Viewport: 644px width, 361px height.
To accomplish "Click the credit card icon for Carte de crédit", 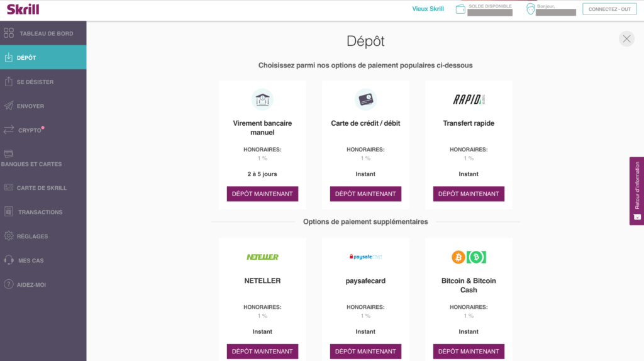I will click(365, 99).
